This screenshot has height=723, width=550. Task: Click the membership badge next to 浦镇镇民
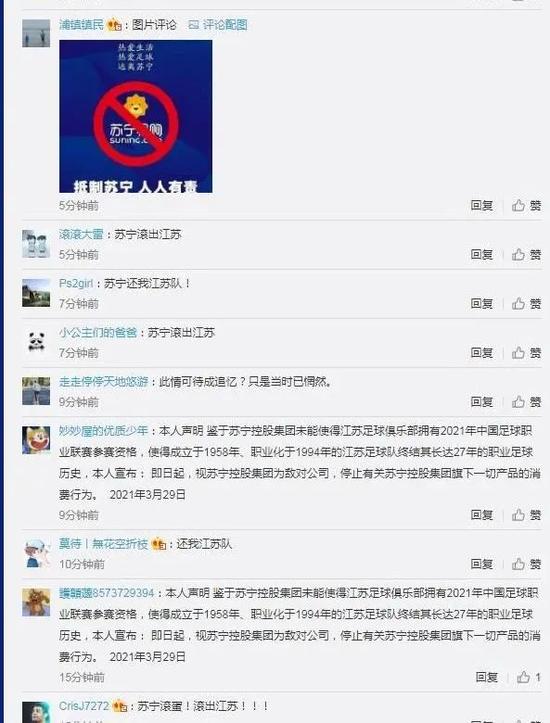click(x=114, y=25)
